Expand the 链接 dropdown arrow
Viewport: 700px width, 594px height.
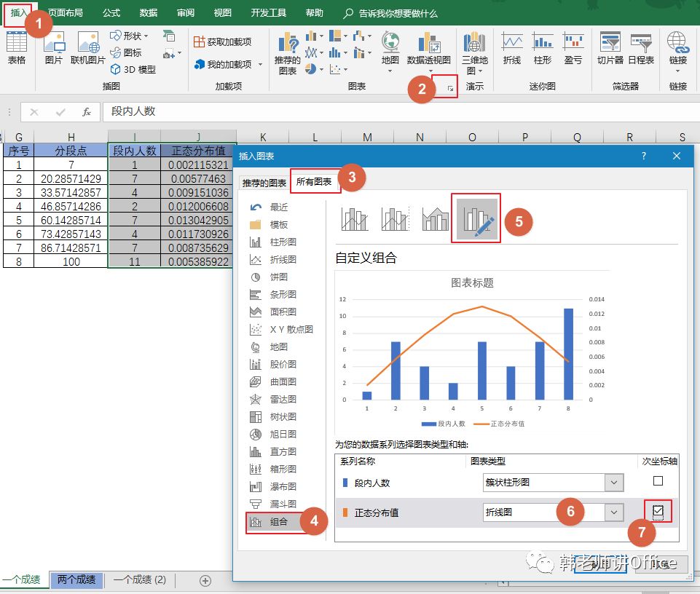coord(677,71)
